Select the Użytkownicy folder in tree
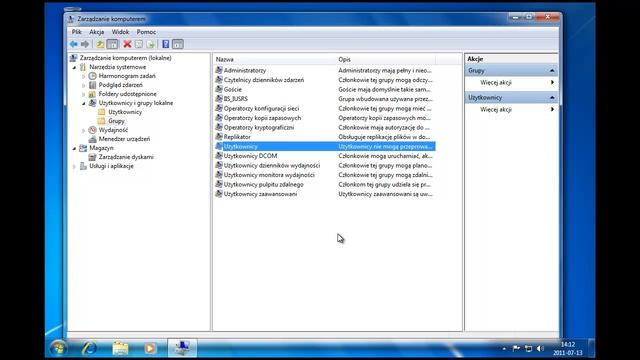This screenshot has height=360, width=640. (x=125, y=112)
